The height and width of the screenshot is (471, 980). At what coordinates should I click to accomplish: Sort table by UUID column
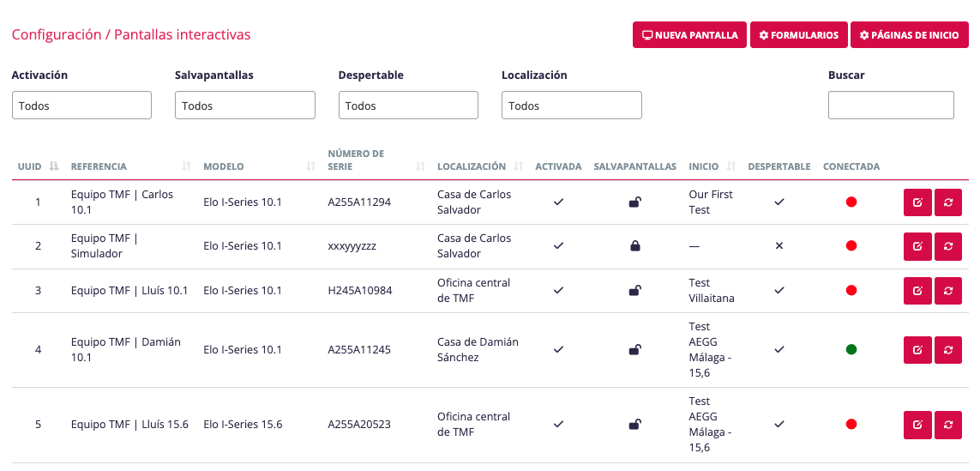(38, 166)
